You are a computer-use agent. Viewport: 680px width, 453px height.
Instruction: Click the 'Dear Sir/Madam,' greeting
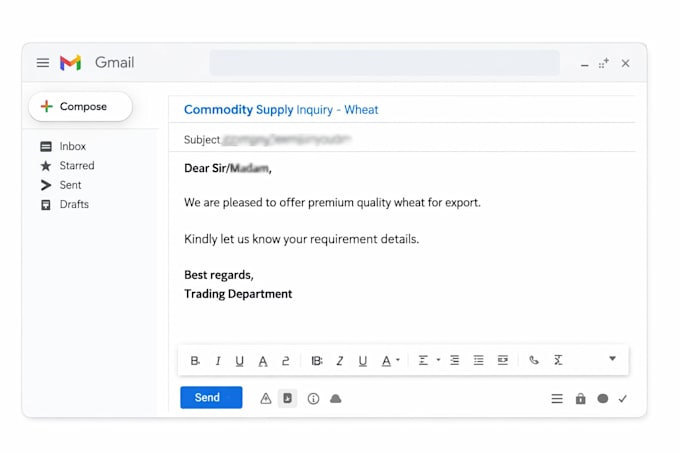pyautogui.click(x=228, y=168)
